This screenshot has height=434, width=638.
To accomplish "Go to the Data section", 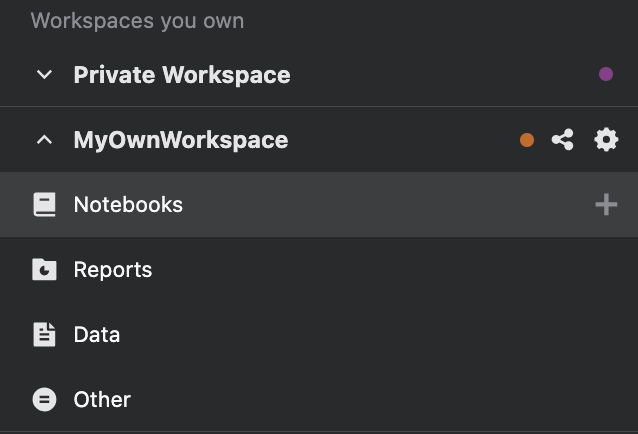I will tap(97, 335).
